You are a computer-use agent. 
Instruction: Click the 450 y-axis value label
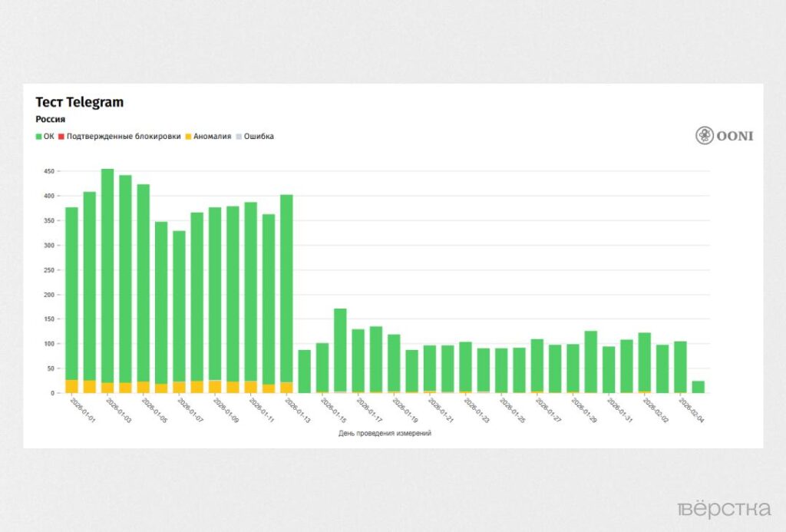49,171
